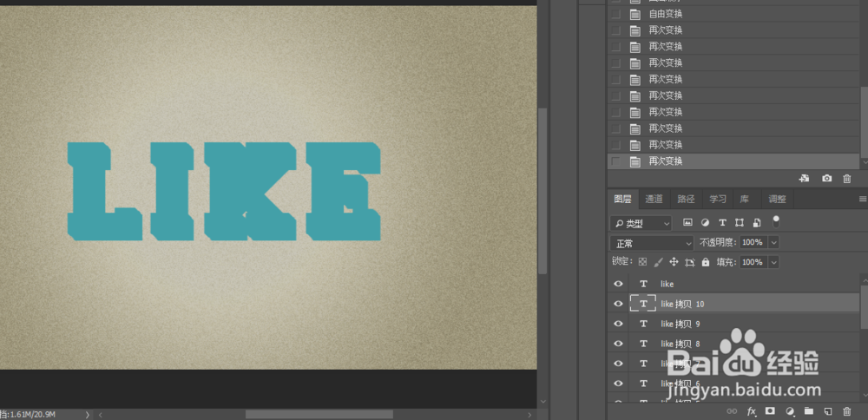Create new document from current history state
This screenshot has width=868, height=420.
[804, 178]
